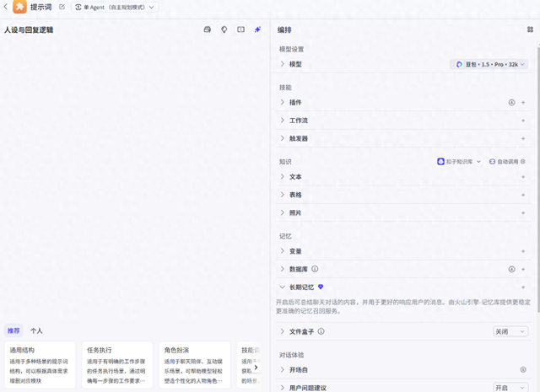Click the 模型设置 section label
The image size is (540, 392).
point(291,49)
